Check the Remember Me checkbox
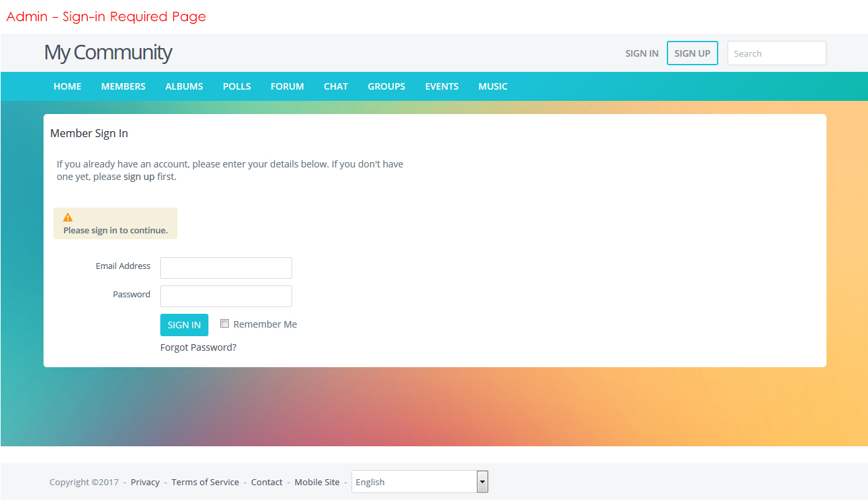The width and height of the screenshot is (868, 501). click(224, 324)
